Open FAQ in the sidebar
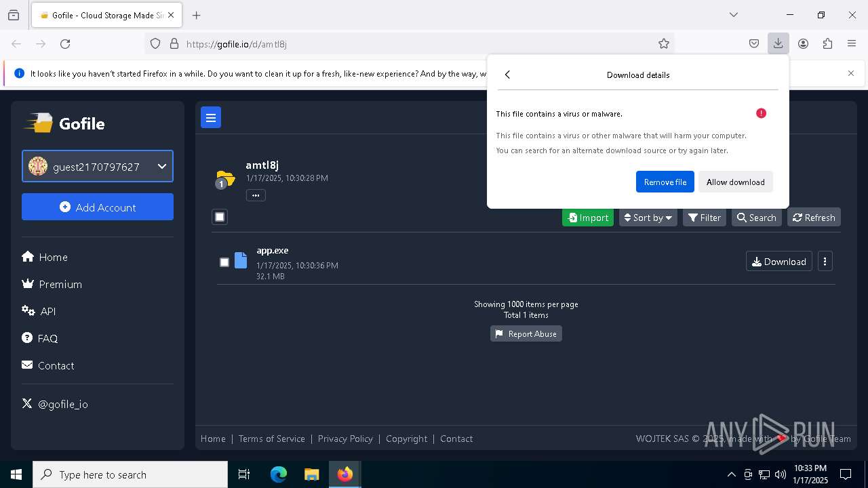 (x=40, y=338)
